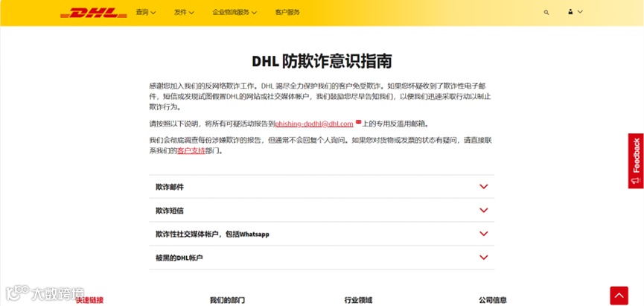Screen dimensions: 644x306
Task: Click the 被黑的DHL帐户 heading text
Action: [179, 258]
